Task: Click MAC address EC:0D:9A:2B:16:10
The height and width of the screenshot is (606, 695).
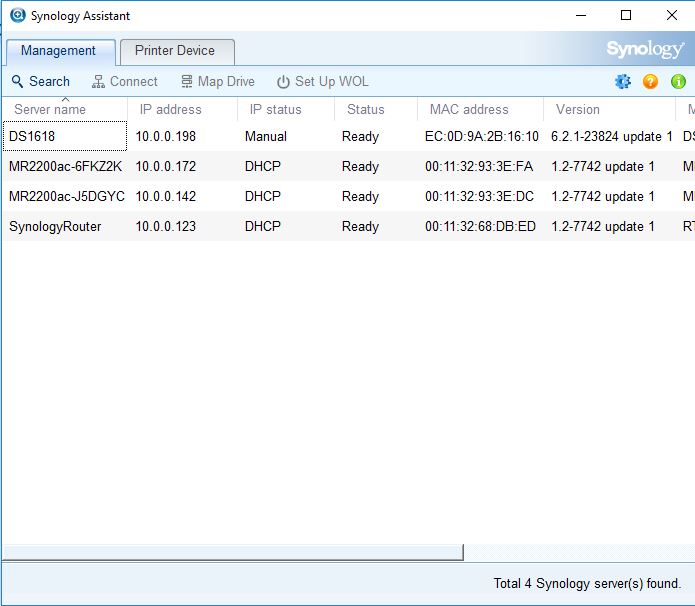Action: coord(482,137)
